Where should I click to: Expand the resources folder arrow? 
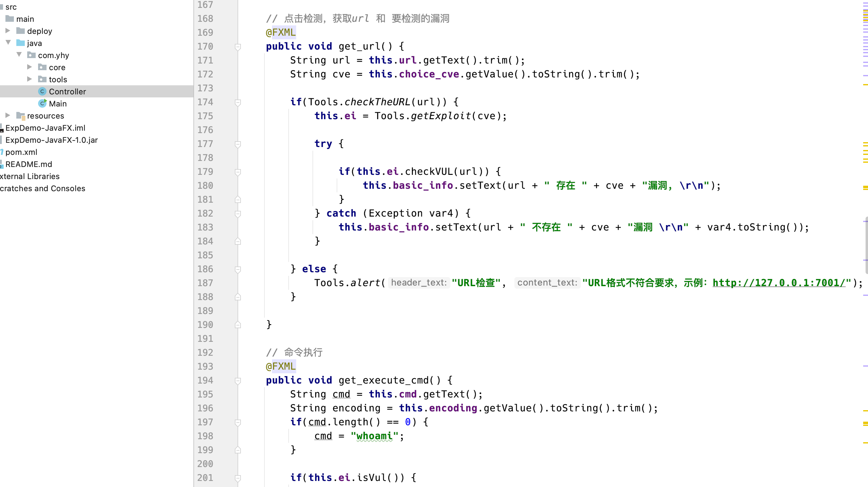pyautogui.click(x=8, y=115)
